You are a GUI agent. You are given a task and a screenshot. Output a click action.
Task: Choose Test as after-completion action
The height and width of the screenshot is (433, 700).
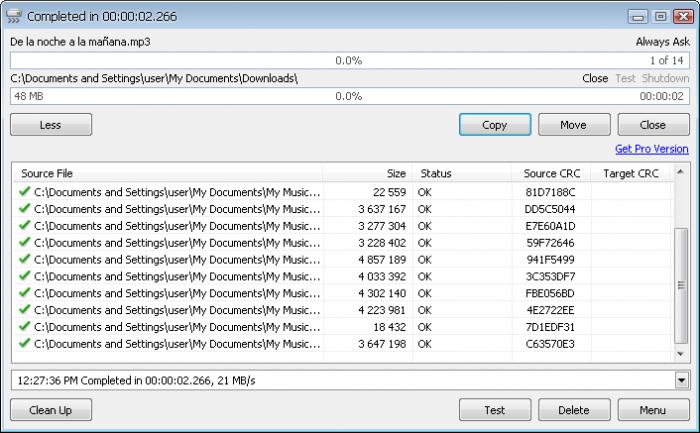pos(625,78)
